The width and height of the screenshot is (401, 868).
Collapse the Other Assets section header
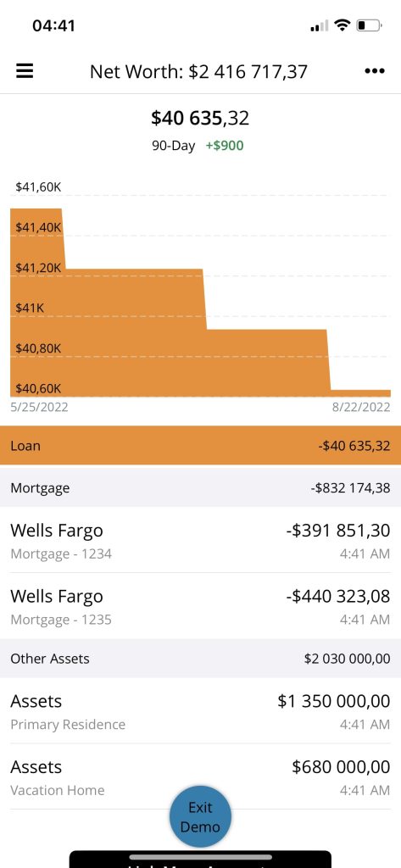coord(200,658)
